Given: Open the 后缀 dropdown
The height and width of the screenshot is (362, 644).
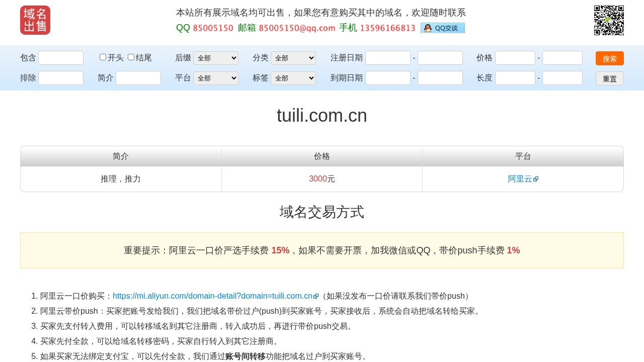Looking at the screenshot, I should click(216, 58).
